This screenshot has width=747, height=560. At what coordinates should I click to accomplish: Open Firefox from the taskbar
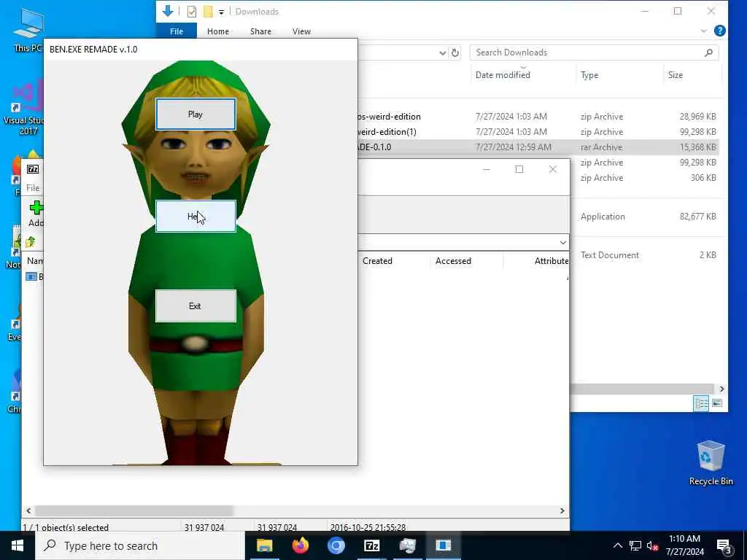pyautogui.click(x=300, y=545)
